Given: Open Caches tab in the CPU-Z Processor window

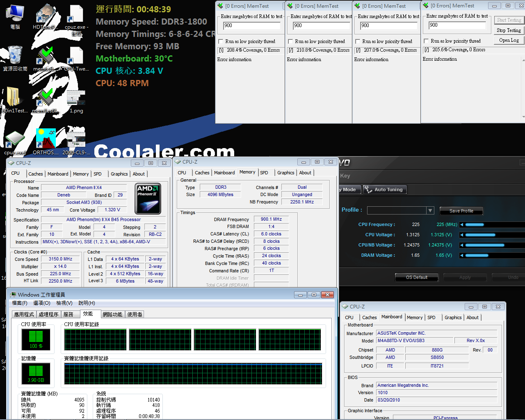Looking at the screenshot, I should [x=36, y=174].
